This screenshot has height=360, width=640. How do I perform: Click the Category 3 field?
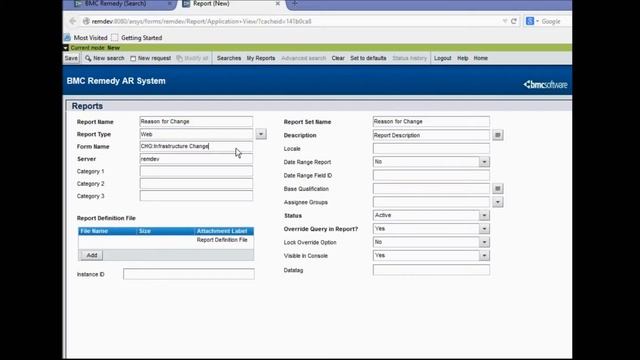click(196, 196)
